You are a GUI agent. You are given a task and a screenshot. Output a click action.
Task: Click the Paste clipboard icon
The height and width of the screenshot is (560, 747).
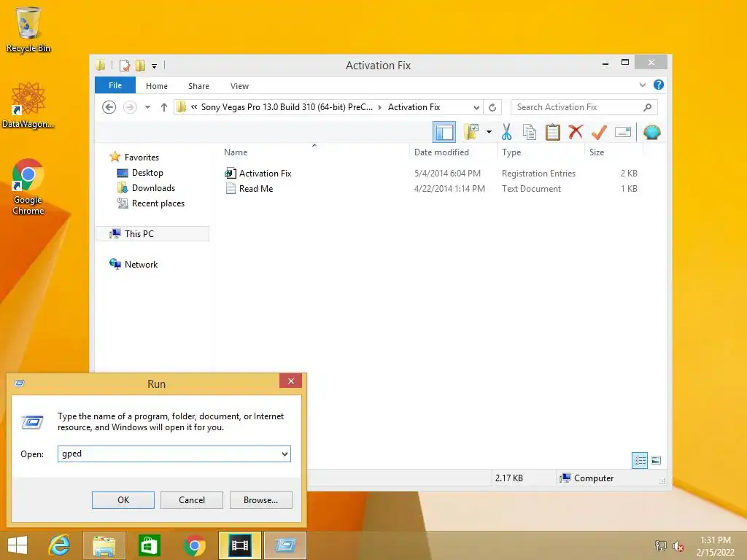(x=553, y=132)
